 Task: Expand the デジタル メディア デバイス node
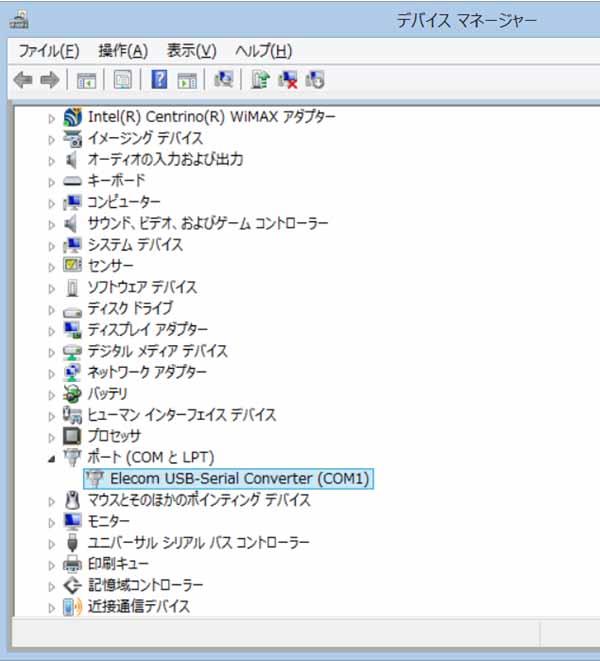51,352
